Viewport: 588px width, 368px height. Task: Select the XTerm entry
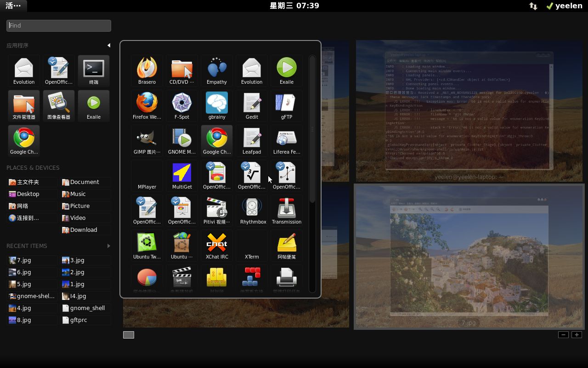click(x=252, y=246)
